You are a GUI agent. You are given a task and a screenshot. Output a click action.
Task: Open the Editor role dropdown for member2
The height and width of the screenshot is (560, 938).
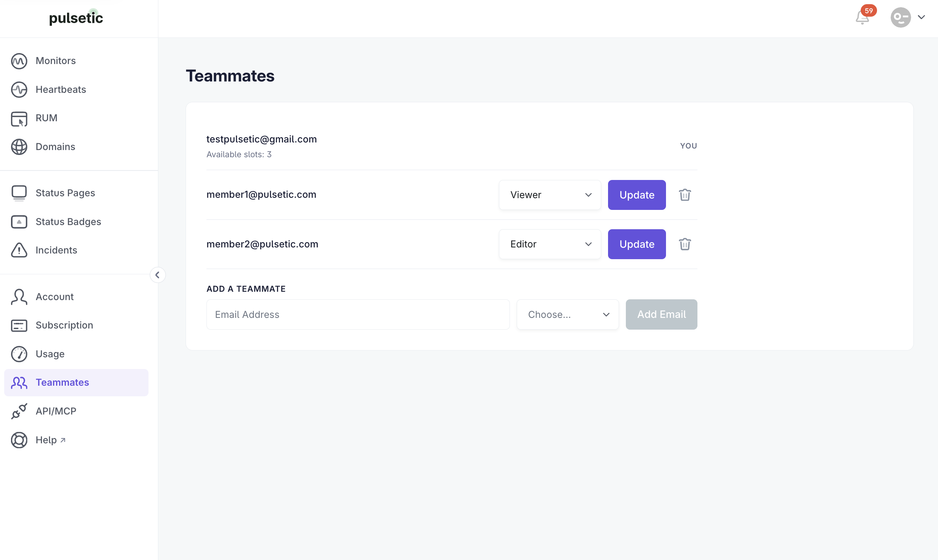point(550,244)
